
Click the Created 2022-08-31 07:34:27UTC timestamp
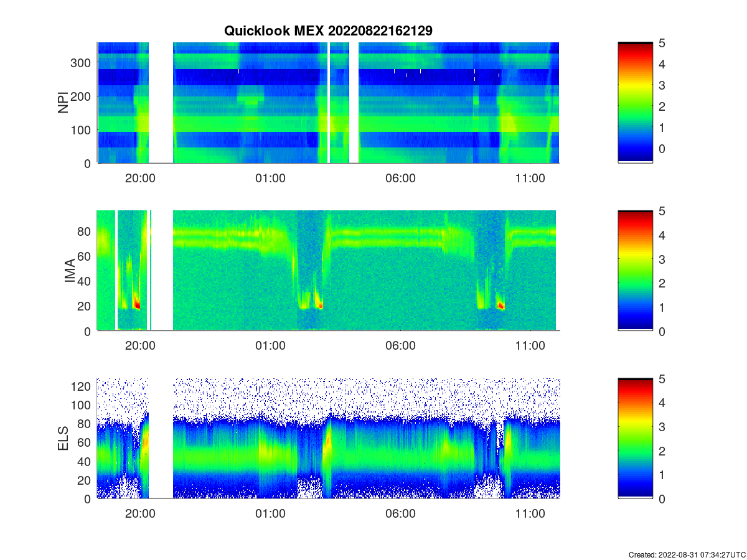point(687,554)
